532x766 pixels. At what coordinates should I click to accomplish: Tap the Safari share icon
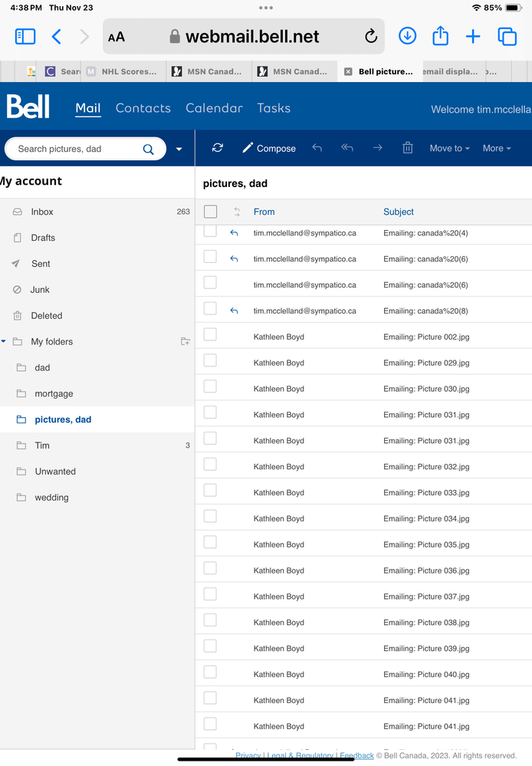pyautogui.click(x=440, y=36)
